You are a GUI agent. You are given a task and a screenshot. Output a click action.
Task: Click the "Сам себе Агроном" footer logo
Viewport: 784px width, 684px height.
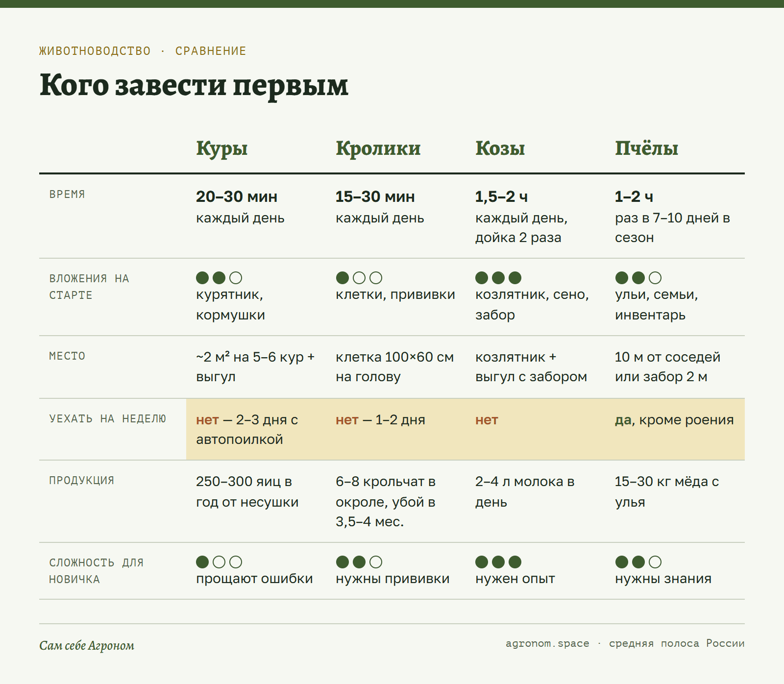87,646
